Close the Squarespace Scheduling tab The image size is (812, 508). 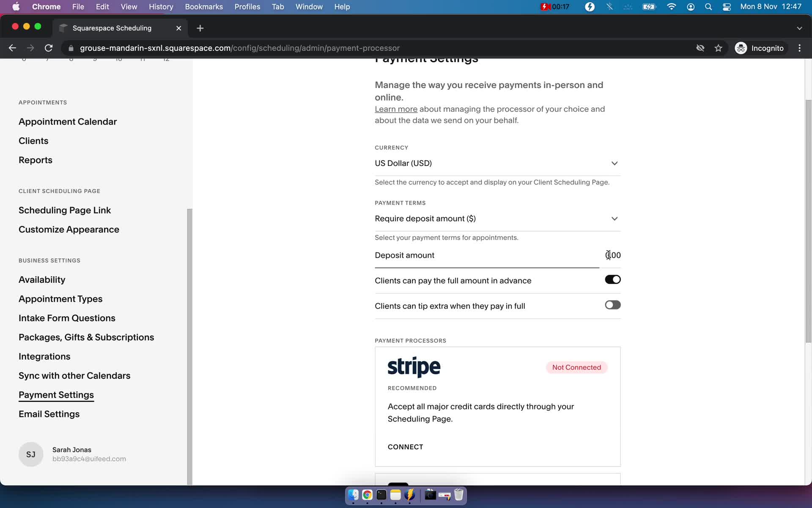[x=178, y=28]
